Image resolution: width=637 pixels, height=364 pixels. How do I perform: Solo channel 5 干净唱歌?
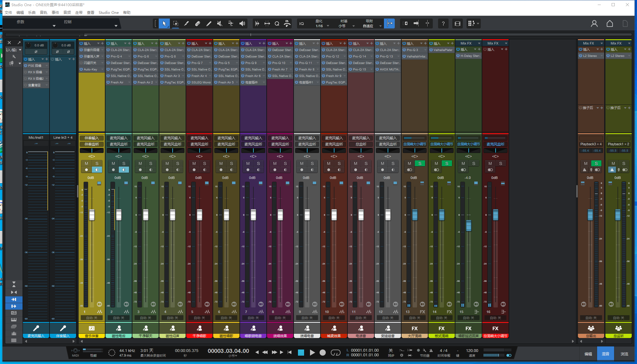[204, 163]
